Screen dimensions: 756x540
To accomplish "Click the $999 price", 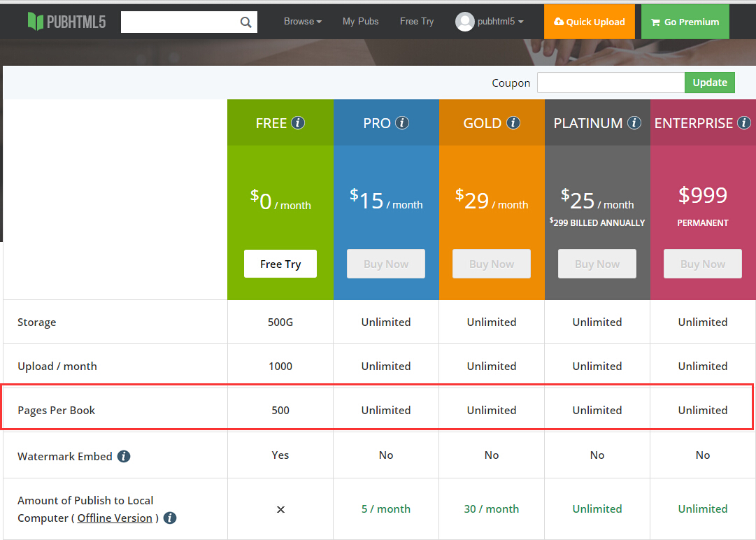I will 702,194.
